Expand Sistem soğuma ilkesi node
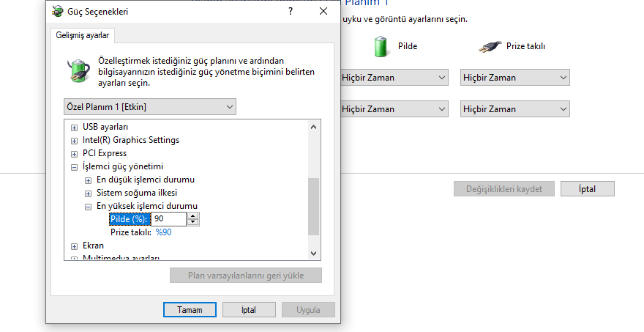644x332 pixels. [88, 193]
